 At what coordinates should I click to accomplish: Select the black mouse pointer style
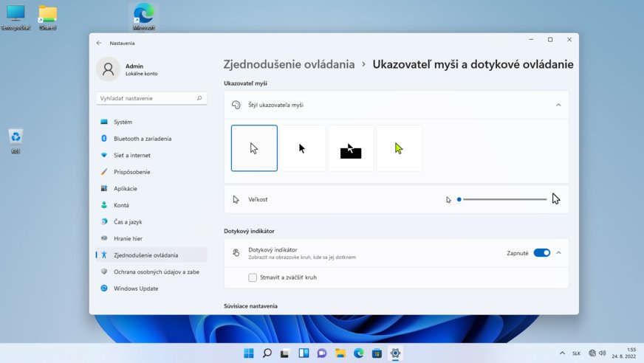click(x=303, y=148)
